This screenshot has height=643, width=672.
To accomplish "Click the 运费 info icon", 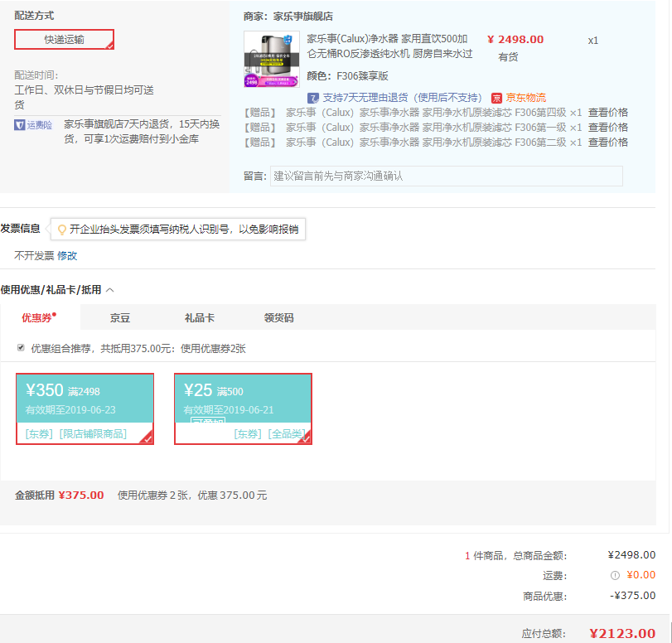I will pos(615,576).
